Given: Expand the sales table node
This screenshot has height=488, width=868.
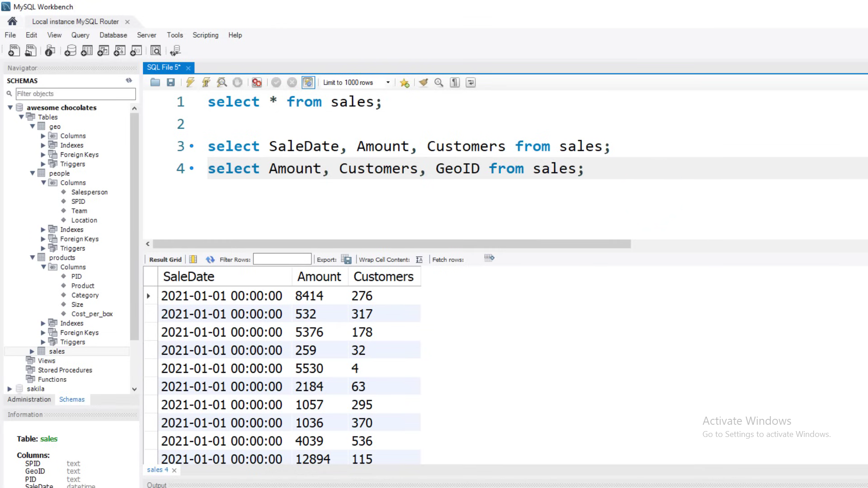Looking at the screenshot, I should [x=32, y=351].
